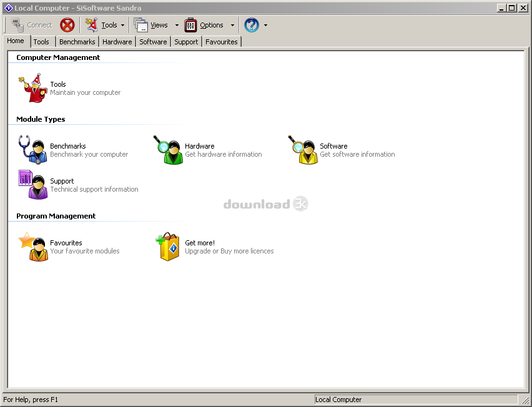
Task: Switch to the Benchmarks tab
Action: tap(77, 42)
